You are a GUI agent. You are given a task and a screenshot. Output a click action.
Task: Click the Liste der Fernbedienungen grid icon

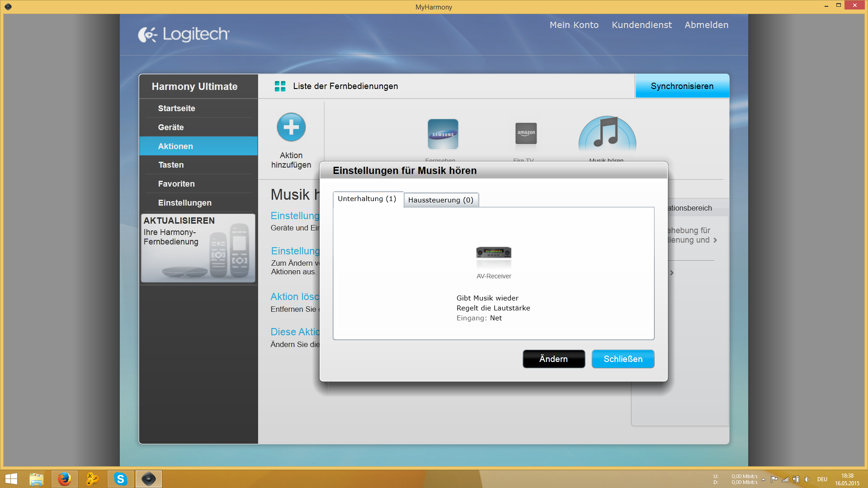click(280, 86)
